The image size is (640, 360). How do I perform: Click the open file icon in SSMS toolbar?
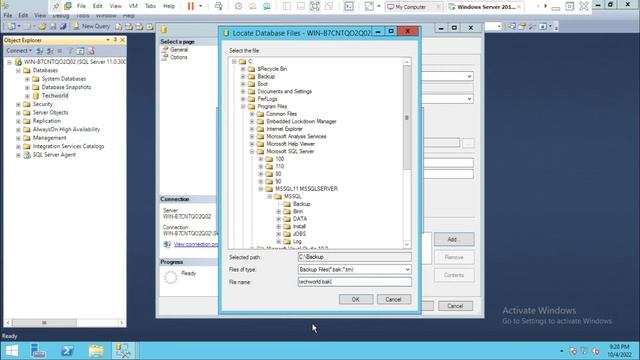(42, 27)
